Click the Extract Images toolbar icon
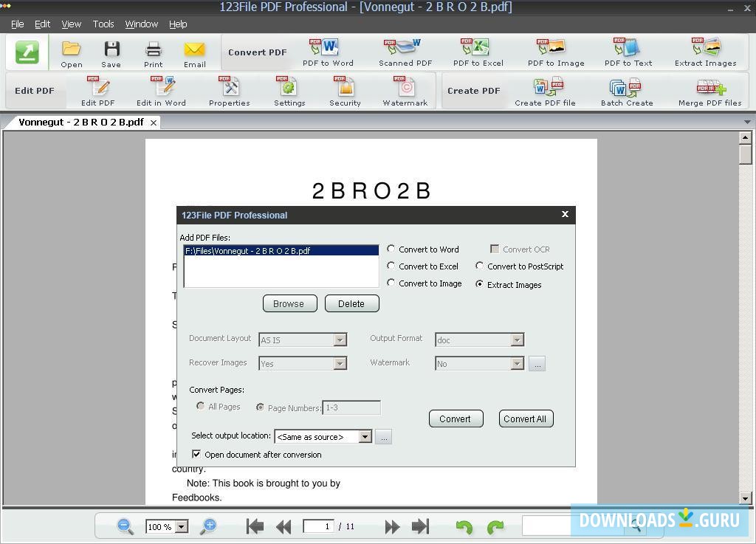Viewport: 756px width, 544px height. pos(705,52)
